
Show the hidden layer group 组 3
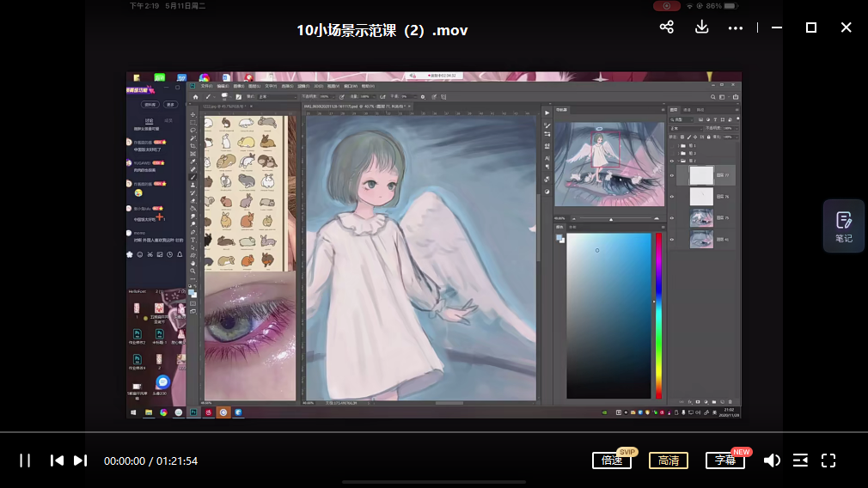pos(672,153)
